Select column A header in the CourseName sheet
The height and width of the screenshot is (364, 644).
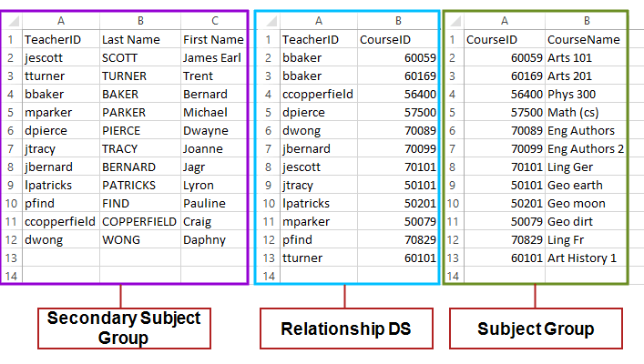pos(505,21)
